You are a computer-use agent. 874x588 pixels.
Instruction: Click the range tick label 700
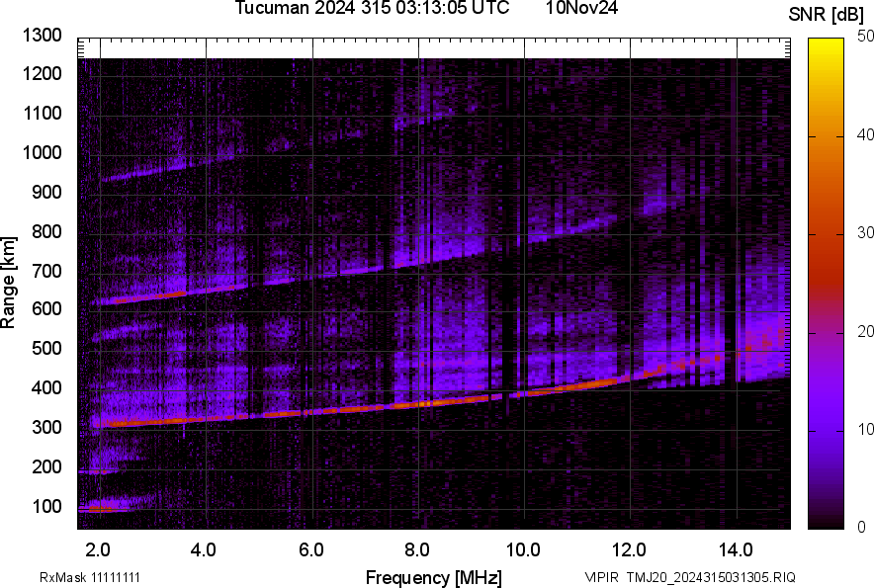pyautogui.click(x=46, y=271)
